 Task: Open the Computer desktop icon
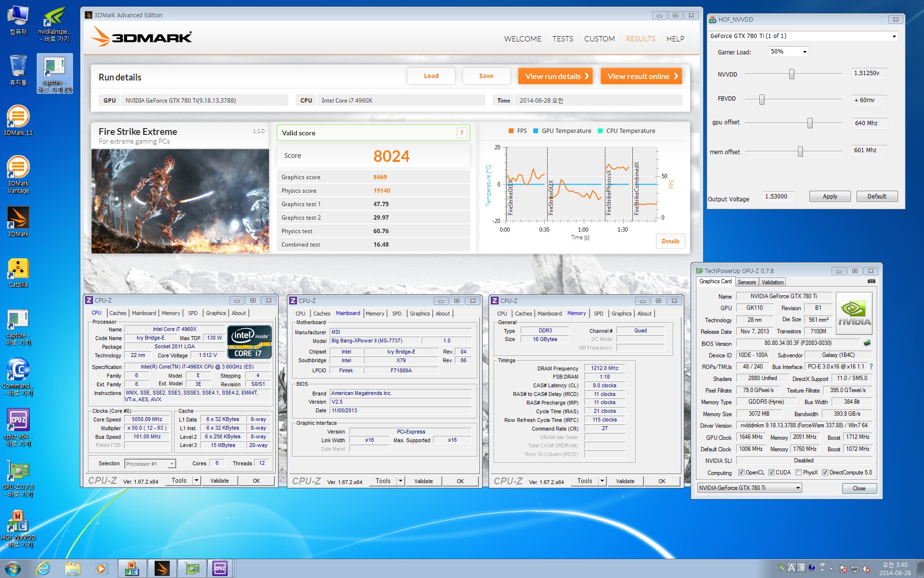point(18,20)
